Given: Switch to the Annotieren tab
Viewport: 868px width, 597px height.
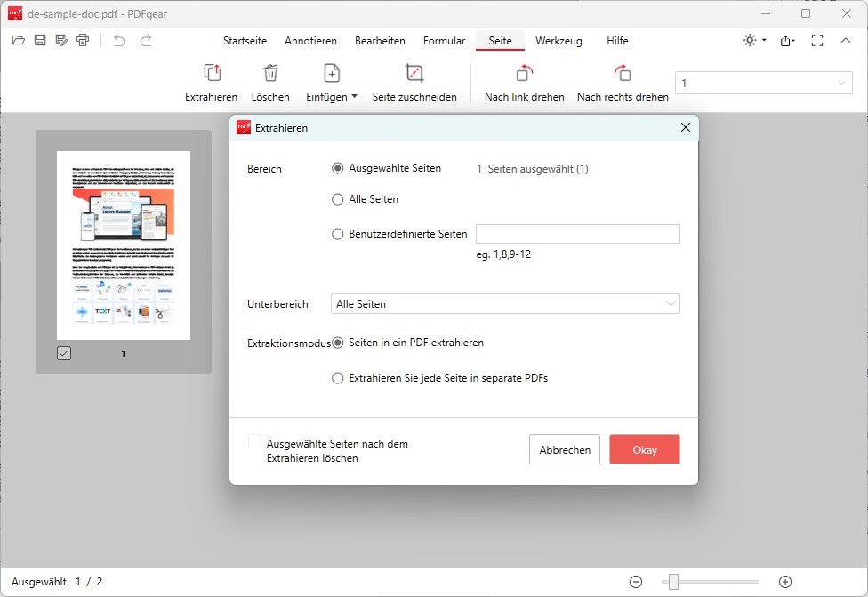Looking at the screenshot, I should 310,40.
